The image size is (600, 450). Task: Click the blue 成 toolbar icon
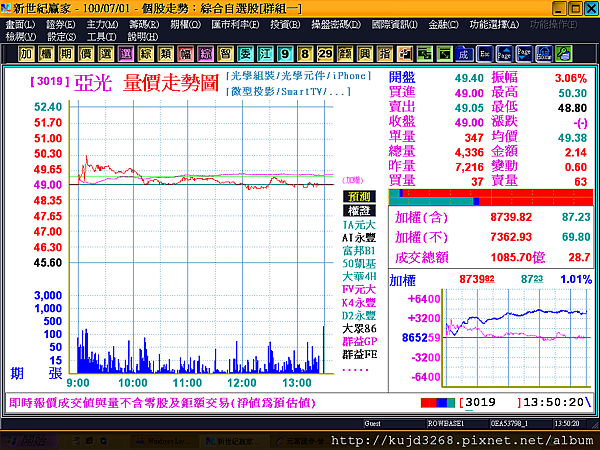click(464, 54)
